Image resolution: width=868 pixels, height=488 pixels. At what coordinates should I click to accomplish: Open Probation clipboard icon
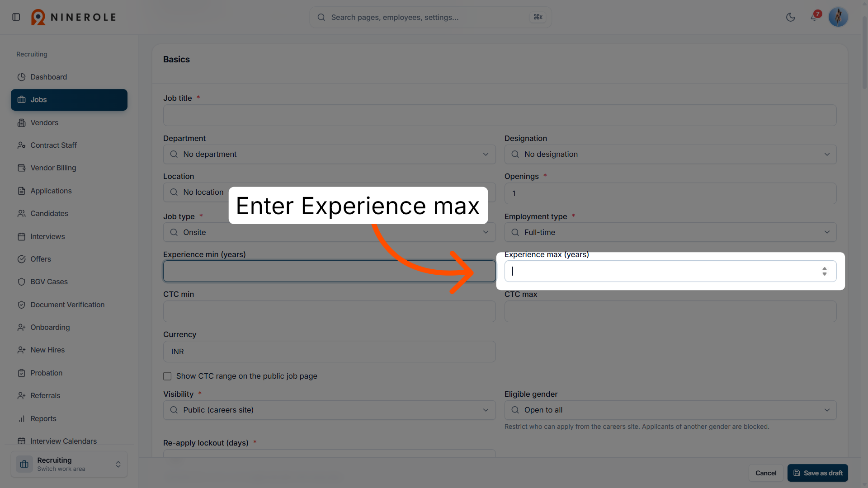[x=21, y=373]
